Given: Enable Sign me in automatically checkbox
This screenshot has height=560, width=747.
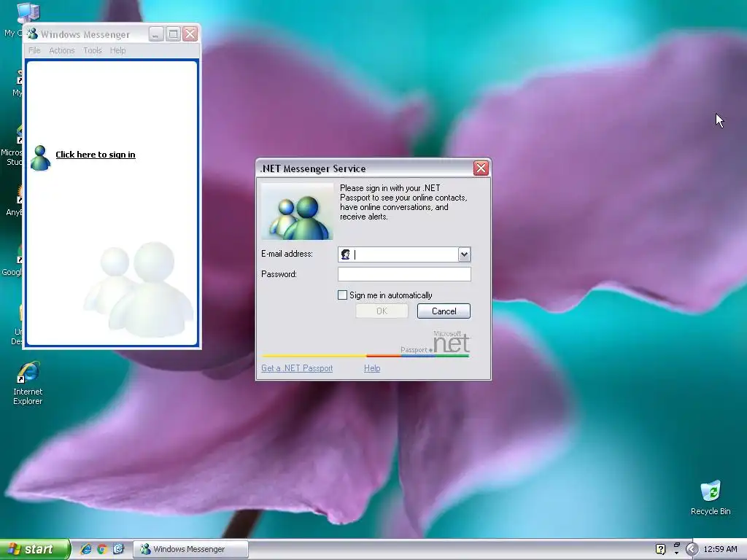Looking at the screenshot, I should coord(342,295).
